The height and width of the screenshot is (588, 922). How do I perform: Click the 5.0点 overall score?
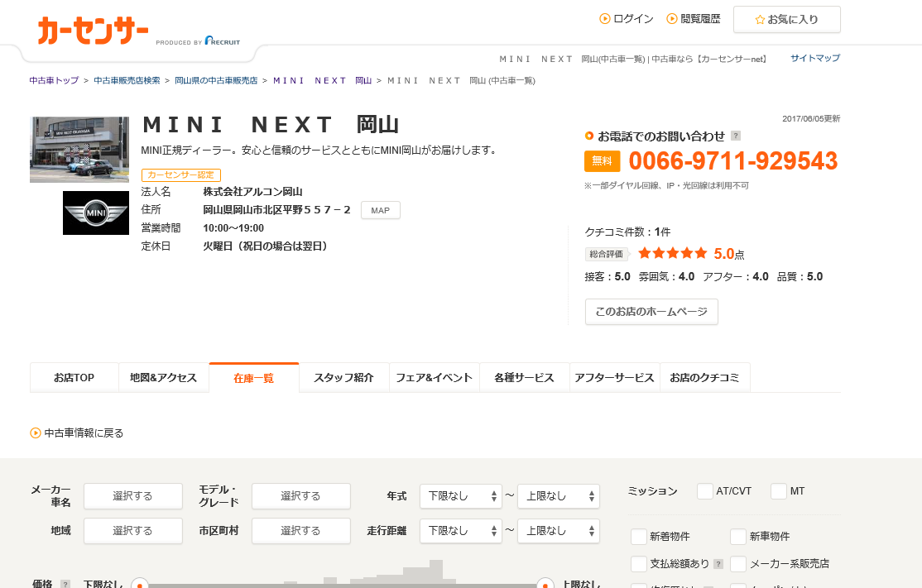(x=729, y=254)
